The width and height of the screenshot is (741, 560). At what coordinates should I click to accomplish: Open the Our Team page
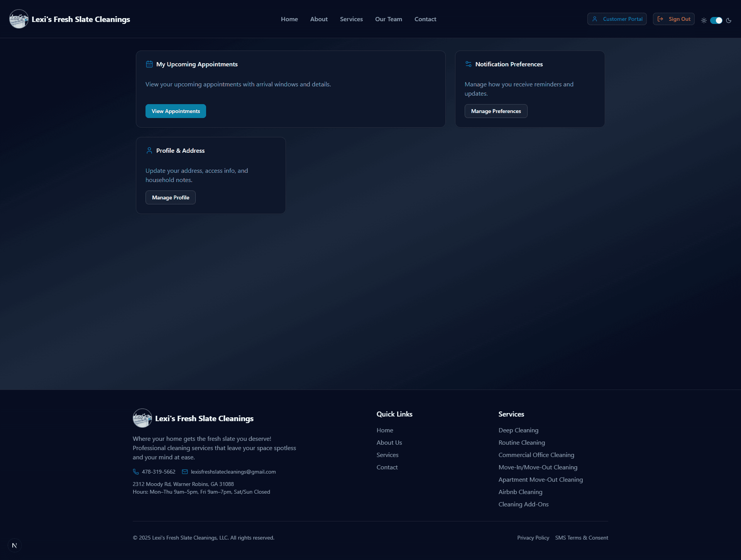(388, 19)
